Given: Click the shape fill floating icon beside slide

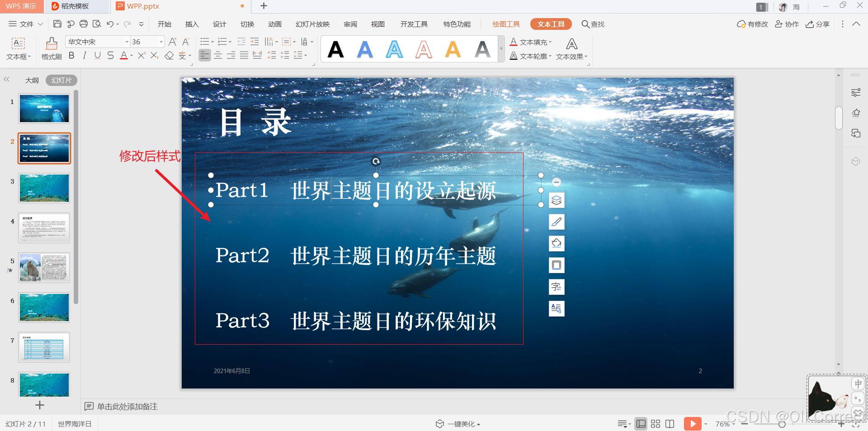Looking at the screenshot, I should (x=557, y=243).
